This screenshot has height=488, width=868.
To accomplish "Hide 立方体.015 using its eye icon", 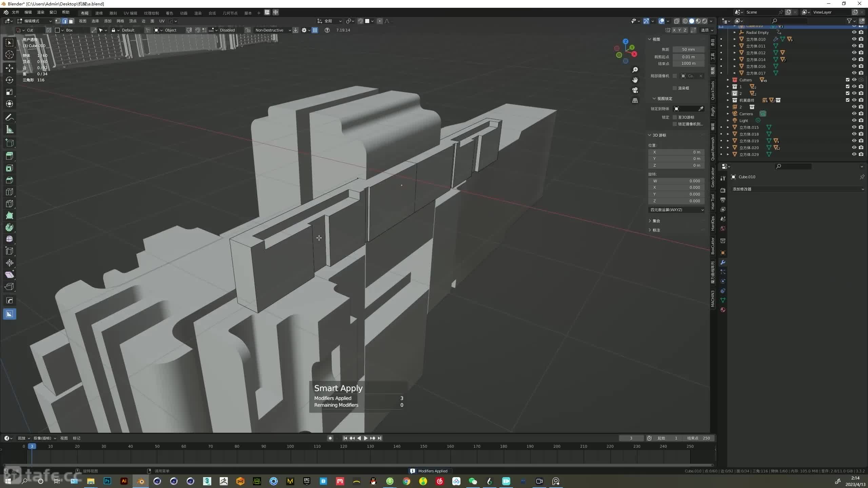I will point(854,127).
